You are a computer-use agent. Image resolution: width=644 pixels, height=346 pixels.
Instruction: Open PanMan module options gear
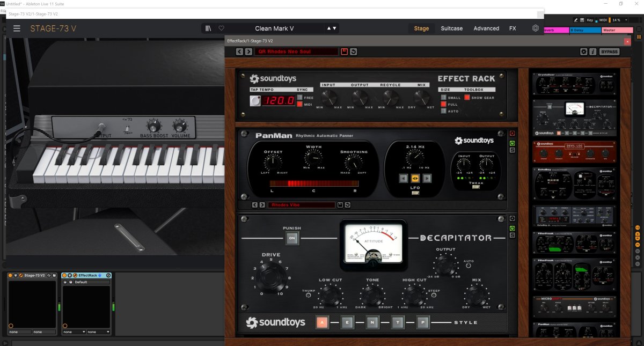coord(513,133)
